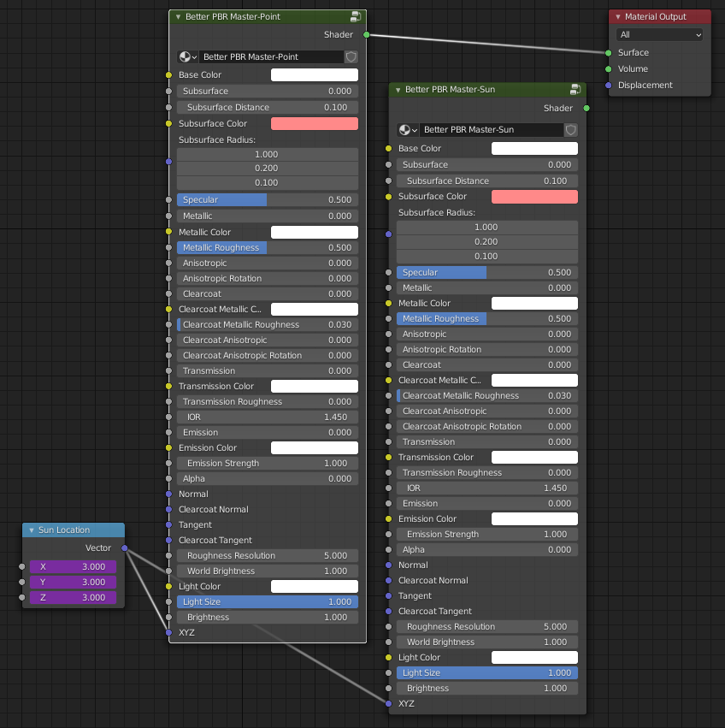Click the Surface socket label on Material Output

(x=633, y=52)
